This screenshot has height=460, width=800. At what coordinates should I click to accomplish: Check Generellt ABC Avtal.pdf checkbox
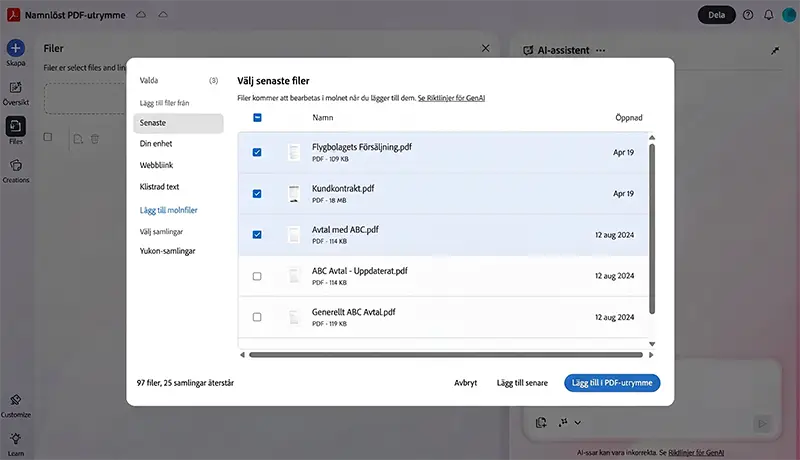tap(257, 317)
